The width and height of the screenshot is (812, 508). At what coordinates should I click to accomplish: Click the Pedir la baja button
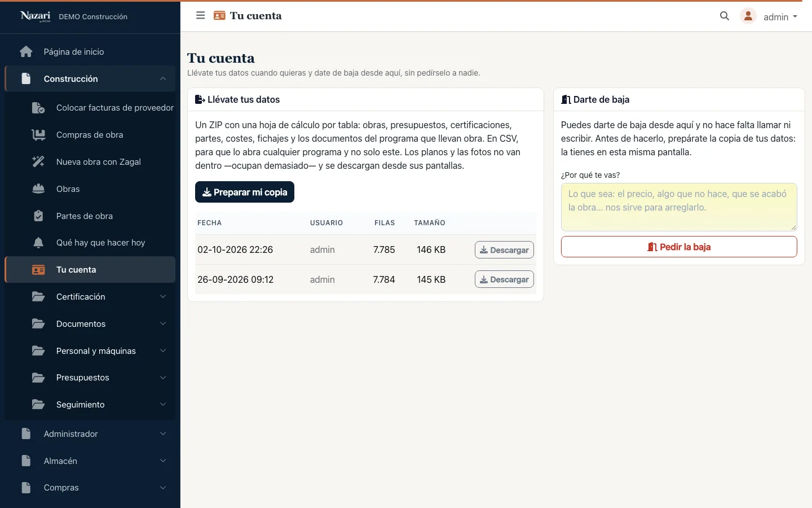pos(679,247)
